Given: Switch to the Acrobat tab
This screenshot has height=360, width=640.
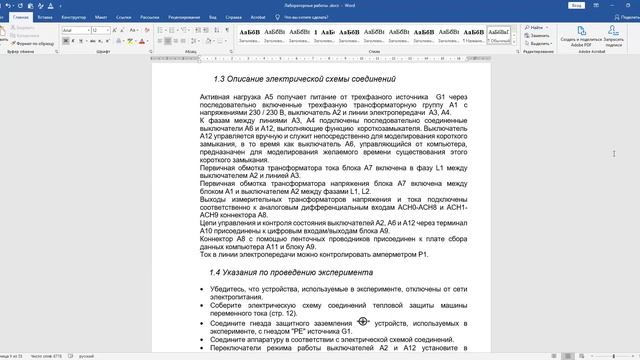Looking at the screenshot, I should [x=258, y=17].
